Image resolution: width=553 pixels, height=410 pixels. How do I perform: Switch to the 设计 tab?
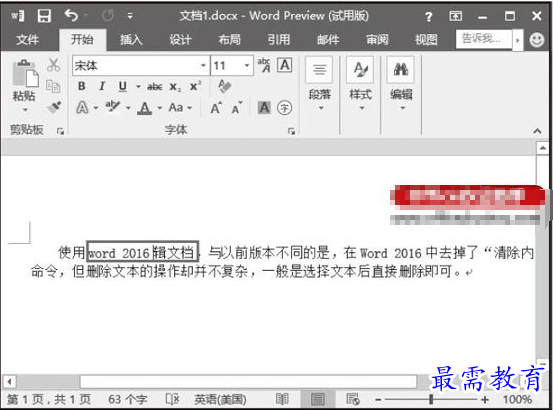(x=180, y=39)
